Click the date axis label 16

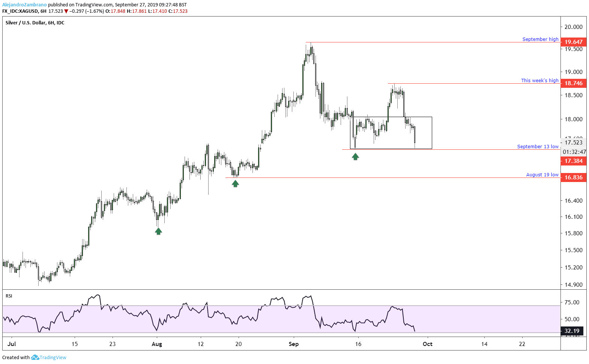click(x=358, y=344)
